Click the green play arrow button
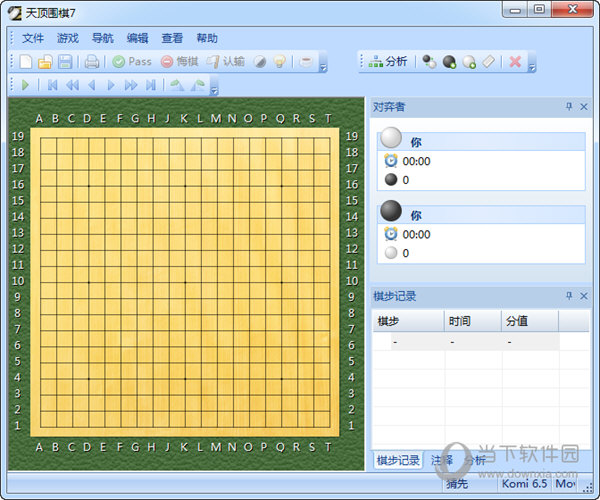Image resolution: width=600 pixels, height=500 pixels. tap(25, 86)
